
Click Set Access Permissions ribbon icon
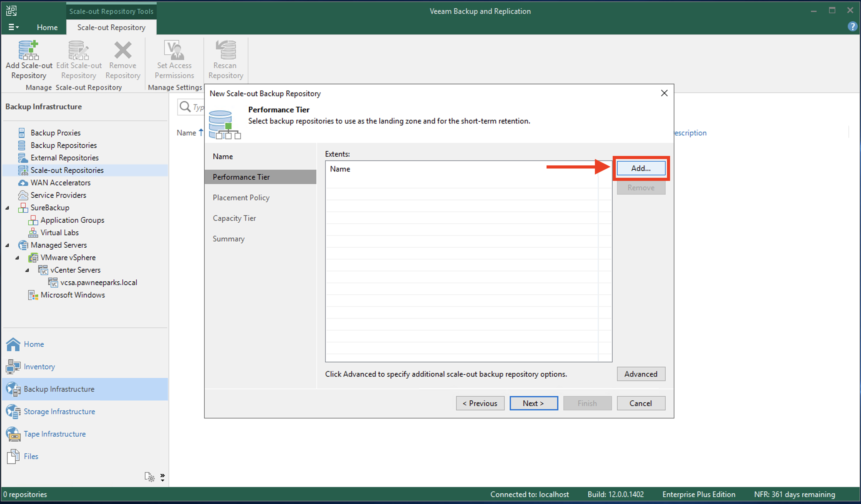pos(174,60)
